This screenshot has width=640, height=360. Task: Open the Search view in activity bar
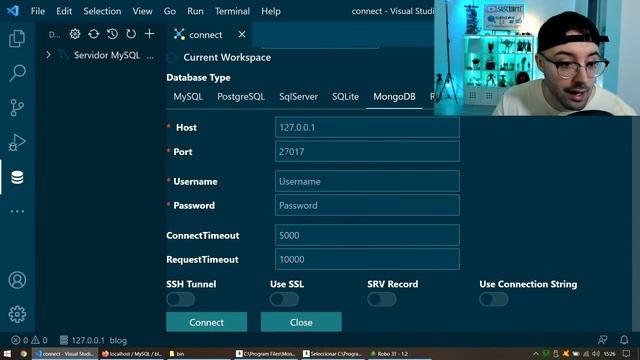click(17, 73)
